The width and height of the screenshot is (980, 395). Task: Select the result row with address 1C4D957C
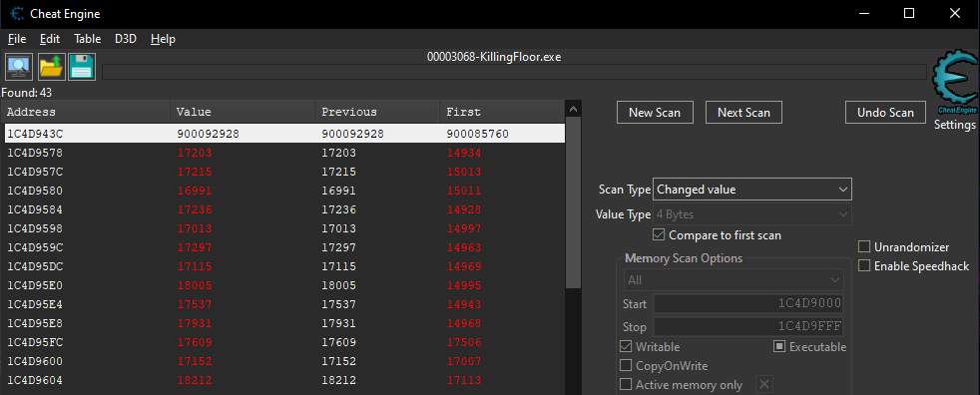coord(284,172)
